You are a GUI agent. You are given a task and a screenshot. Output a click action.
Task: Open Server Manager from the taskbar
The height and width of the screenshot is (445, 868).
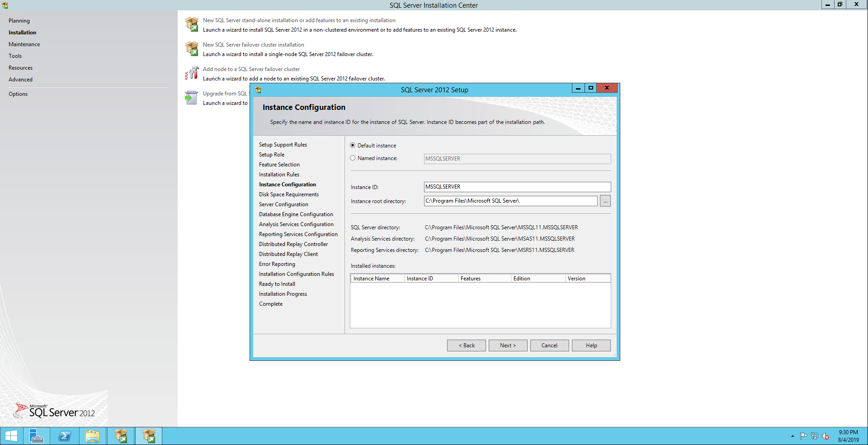(36, 436)
